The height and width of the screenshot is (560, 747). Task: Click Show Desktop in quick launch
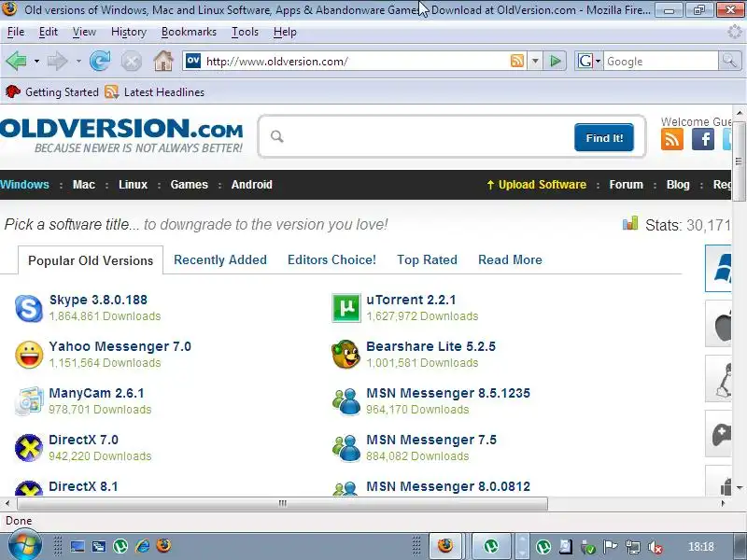(78, 546)
